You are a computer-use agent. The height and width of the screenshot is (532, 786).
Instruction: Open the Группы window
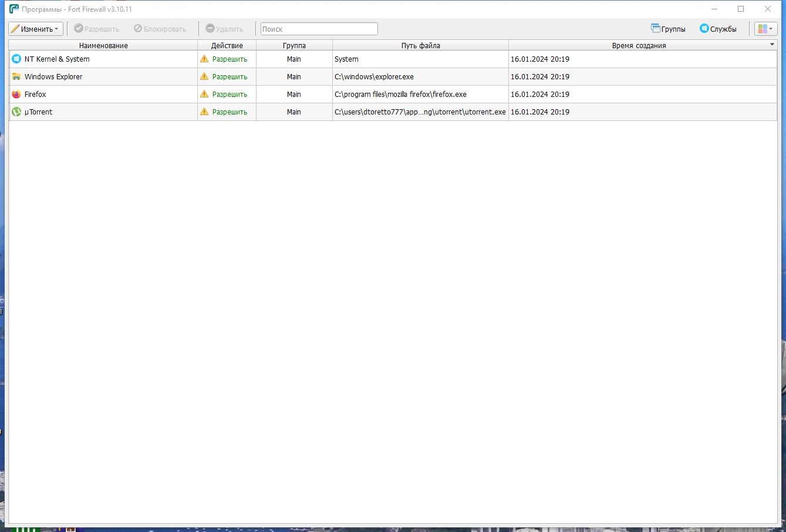click(x=668, y=29)
